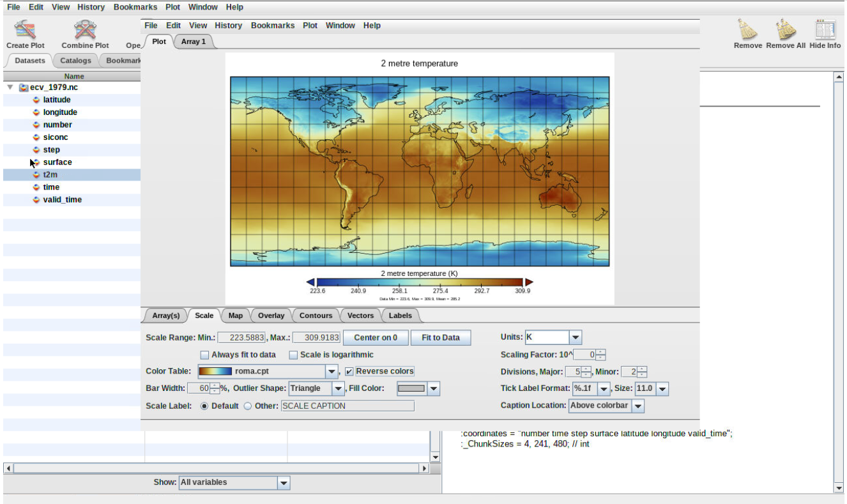This screenshot has height=504, width=847.
Task: Select the surface variable row
Action: (72, 162)
